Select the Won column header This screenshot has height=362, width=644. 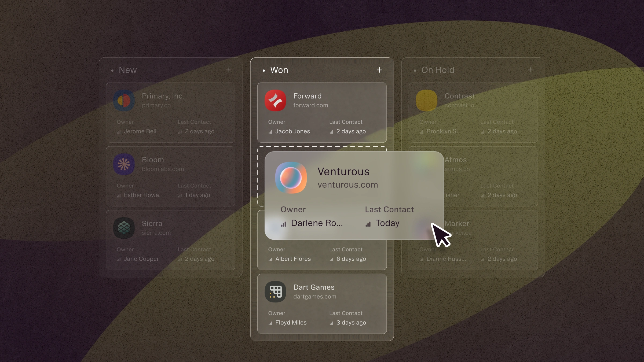tap(279, 70)
